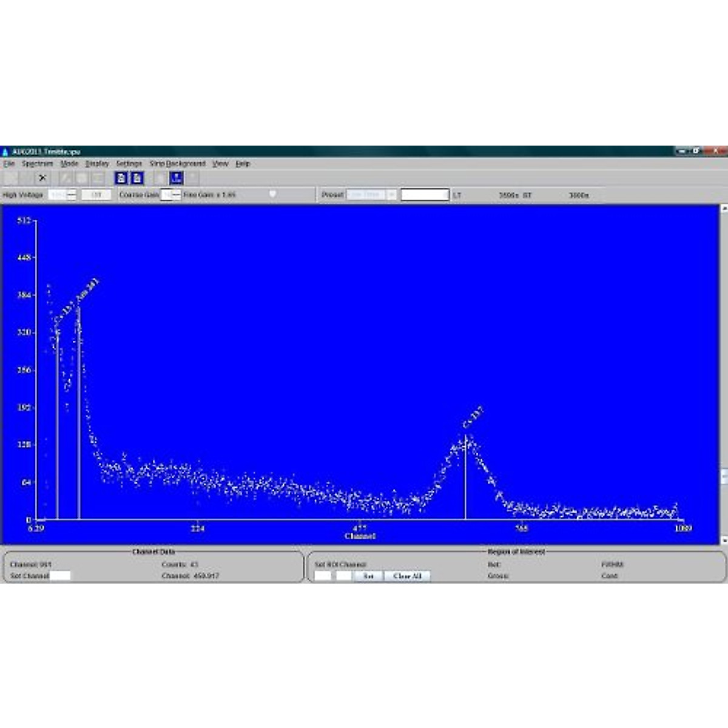Open the Preset mode dropdown
The width and height of the screenshot is (728, 728).
pos(391,195)
